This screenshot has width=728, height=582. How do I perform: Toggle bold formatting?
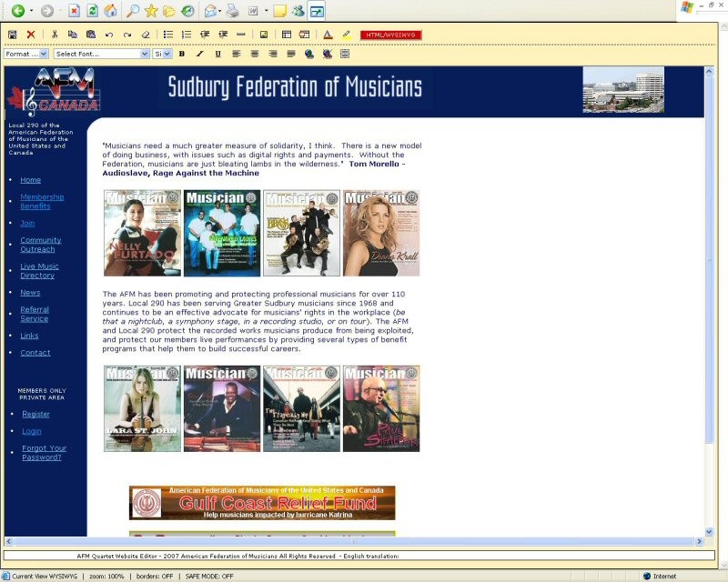tap(181, 54)
